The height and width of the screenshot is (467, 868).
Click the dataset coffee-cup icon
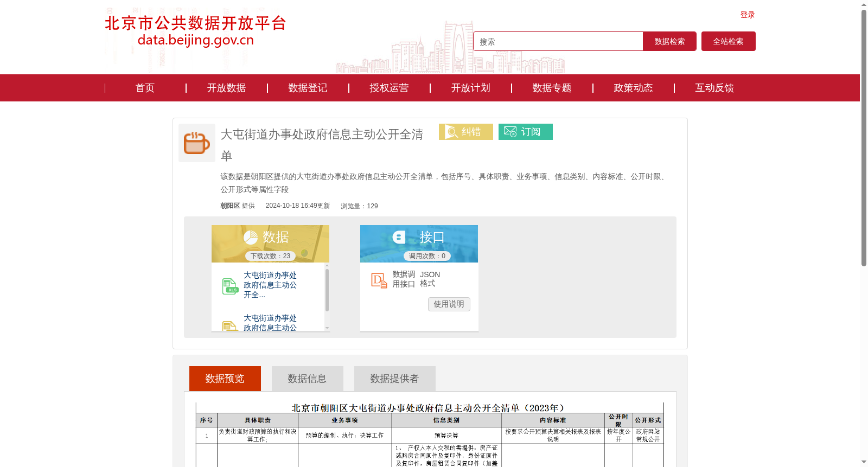(x=197, y=143)
